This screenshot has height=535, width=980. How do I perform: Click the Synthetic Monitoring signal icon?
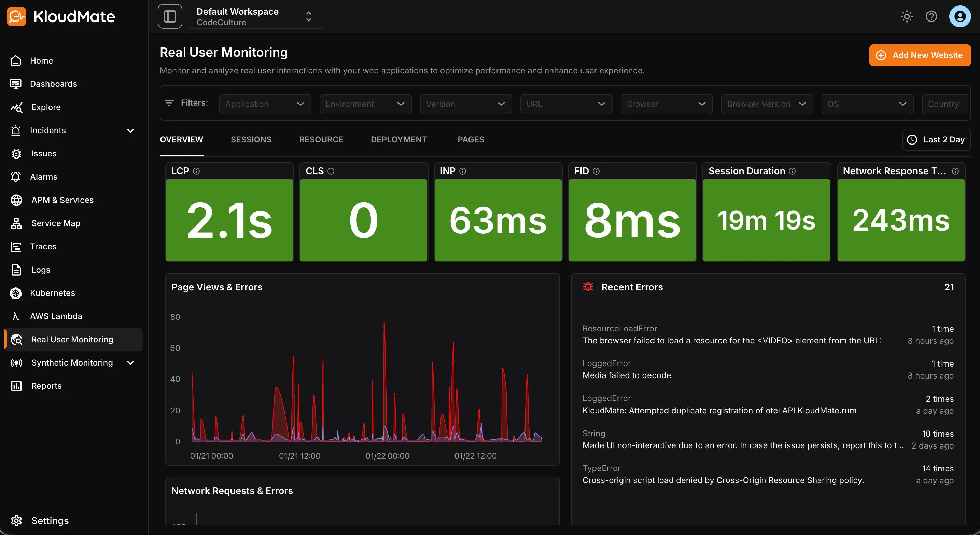pyautogui.click(x=16, y=362)
